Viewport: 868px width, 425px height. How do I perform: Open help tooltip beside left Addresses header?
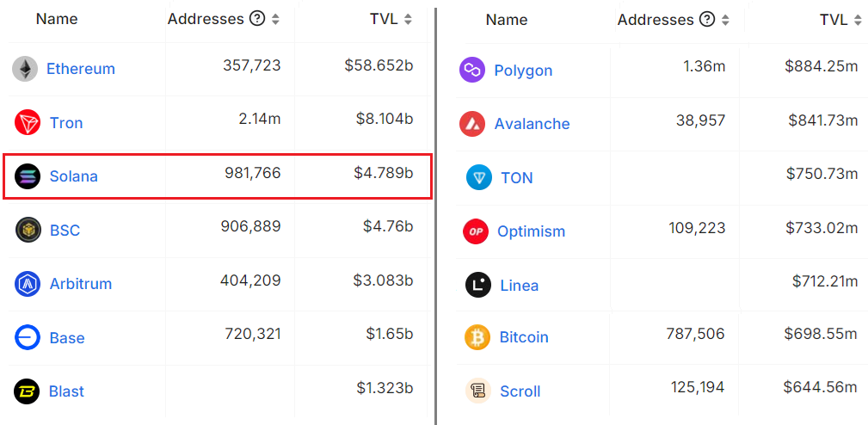(257, 20)
